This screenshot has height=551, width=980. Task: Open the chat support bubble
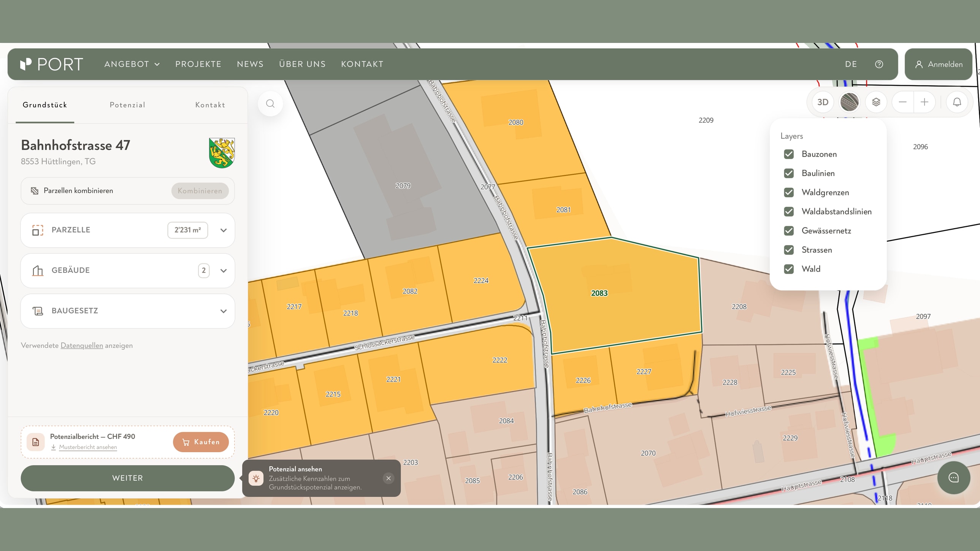(953, 478)
